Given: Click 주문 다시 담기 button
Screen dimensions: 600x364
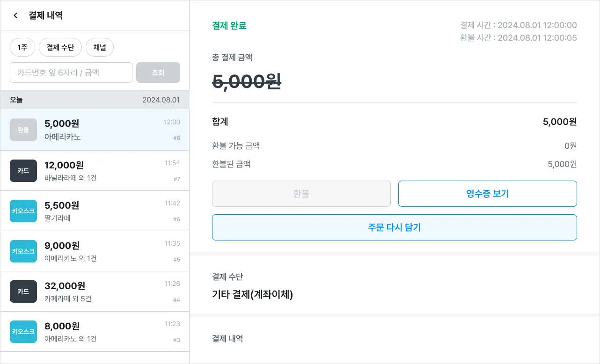Looking at the screenshot, I should (x=394, y=227).
